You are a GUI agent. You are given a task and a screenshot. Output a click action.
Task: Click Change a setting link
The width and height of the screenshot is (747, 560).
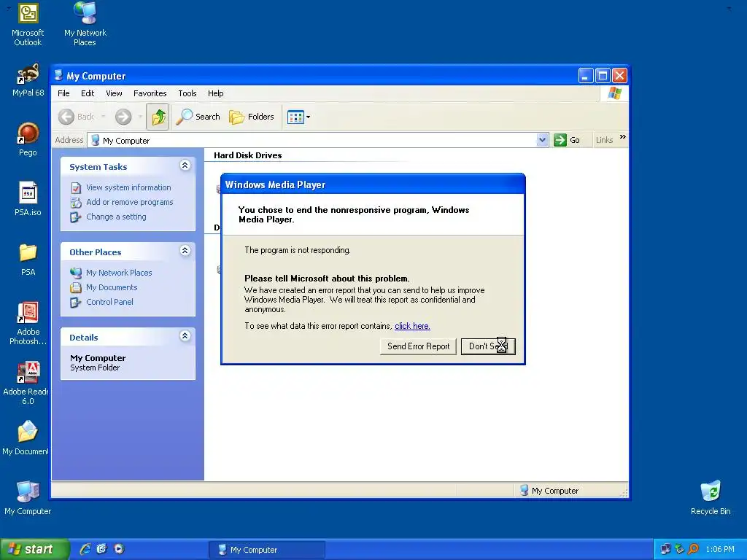[x=116, y=217]
